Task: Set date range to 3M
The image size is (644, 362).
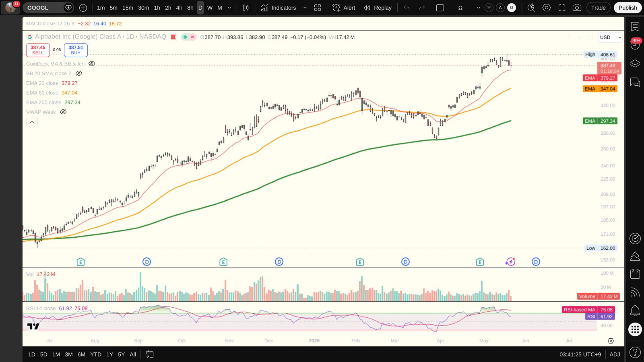Action: click(69, 354)
